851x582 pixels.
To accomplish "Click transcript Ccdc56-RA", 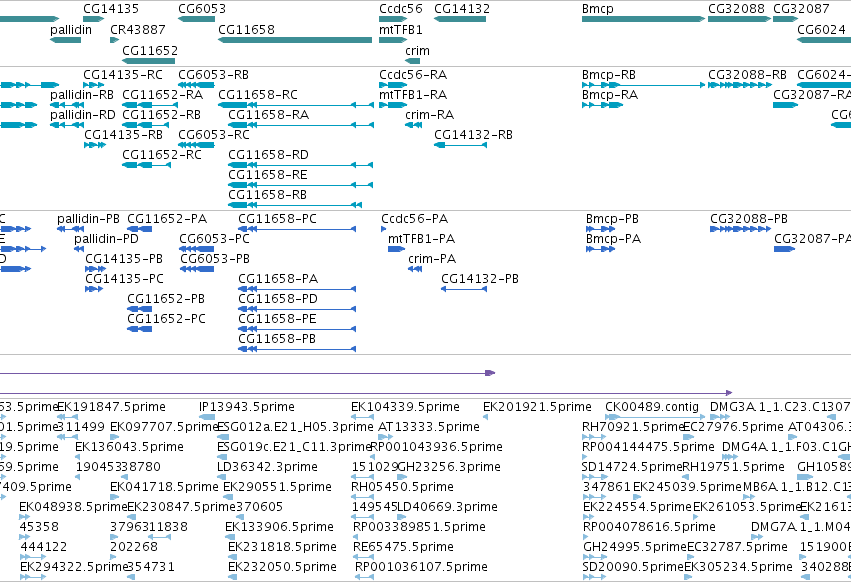I will tap(393, 85).
